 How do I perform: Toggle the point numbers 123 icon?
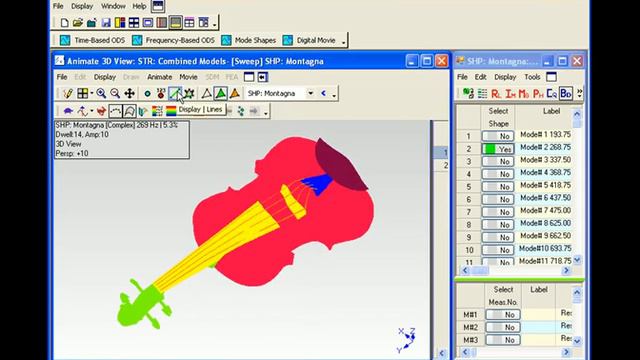point(161,93)
